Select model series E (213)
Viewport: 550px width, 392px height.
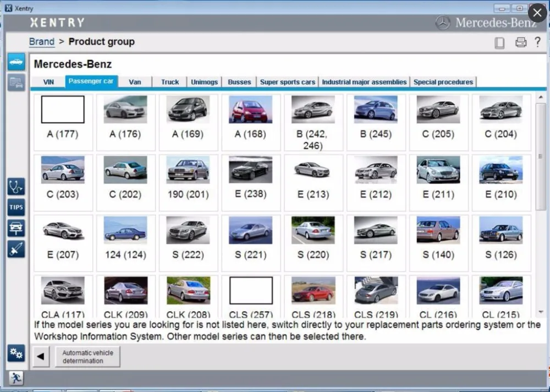tap(313, 183)
